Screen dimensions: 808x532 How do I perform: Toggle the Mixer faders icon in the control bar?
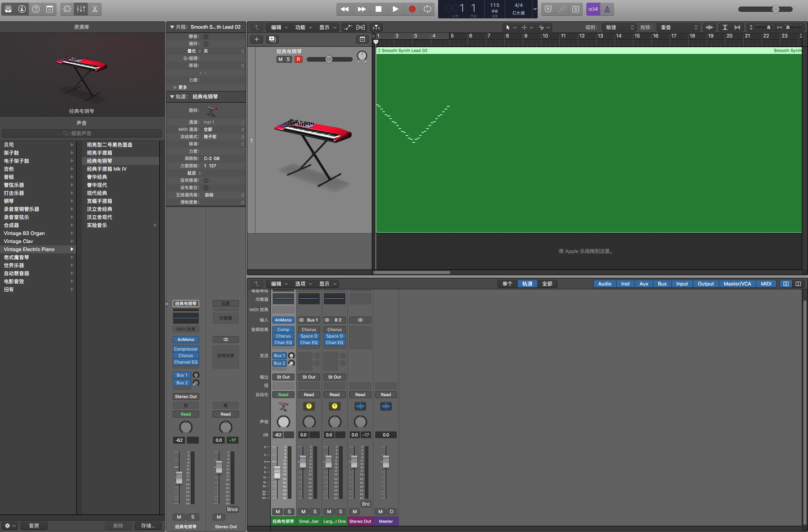(x=81, y=9)
